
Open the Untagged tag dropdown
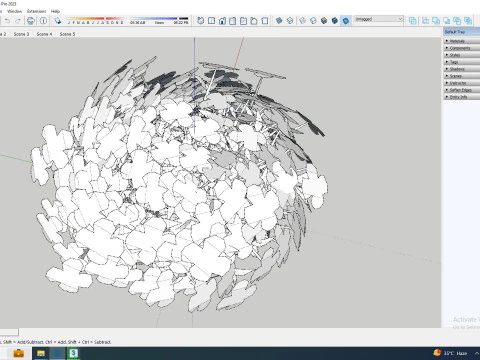click(x=378, y=19)
